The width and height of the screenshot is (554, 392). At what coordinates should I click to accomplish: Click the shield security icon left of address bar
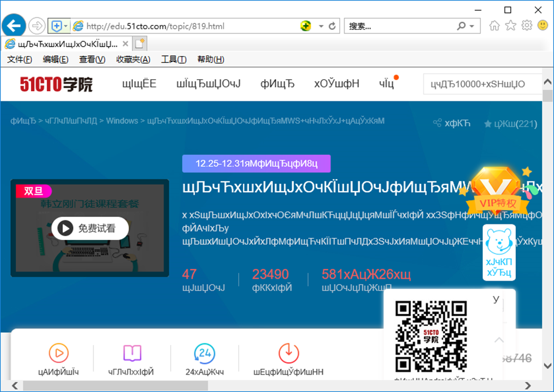(x=56, y=26)
